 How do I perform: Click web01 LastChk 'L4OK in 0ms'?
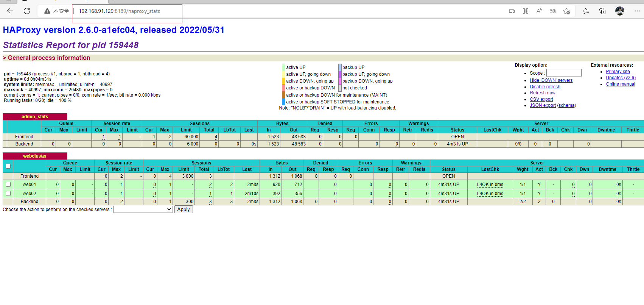(x=490, y=185)
